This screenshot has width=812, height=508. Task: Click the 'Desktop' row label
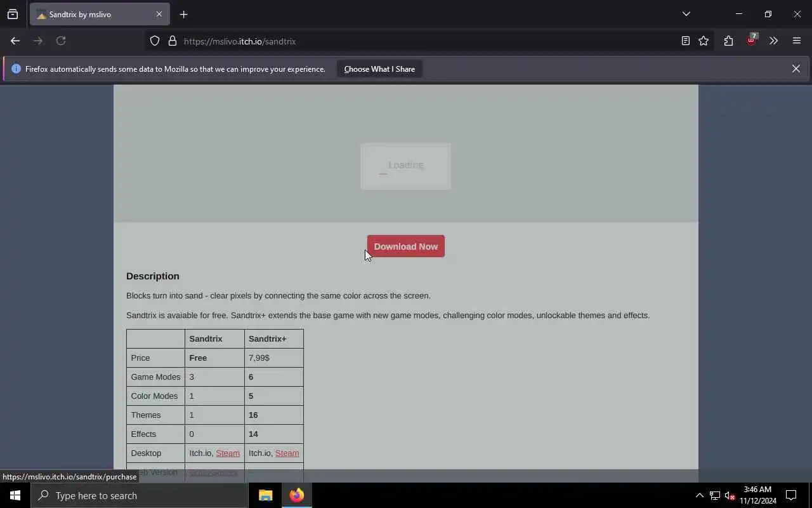click(x=155, y=453)
